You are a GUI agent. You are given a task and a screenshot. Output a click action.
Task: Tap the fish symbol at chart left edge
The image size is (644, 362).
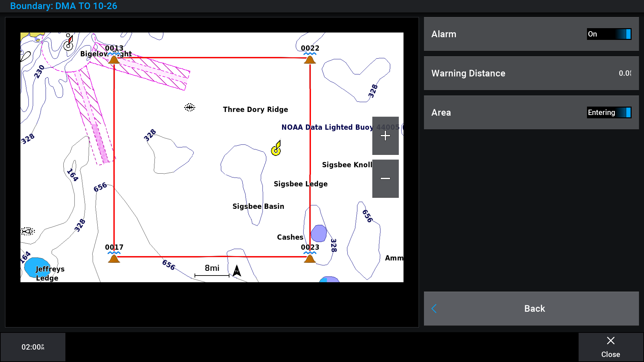click(x=28, y=231)
